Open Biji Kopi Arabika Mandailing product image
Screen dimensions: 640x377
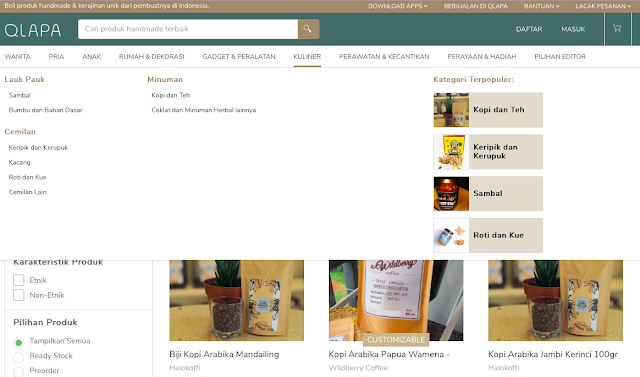[x=237, y=301]
